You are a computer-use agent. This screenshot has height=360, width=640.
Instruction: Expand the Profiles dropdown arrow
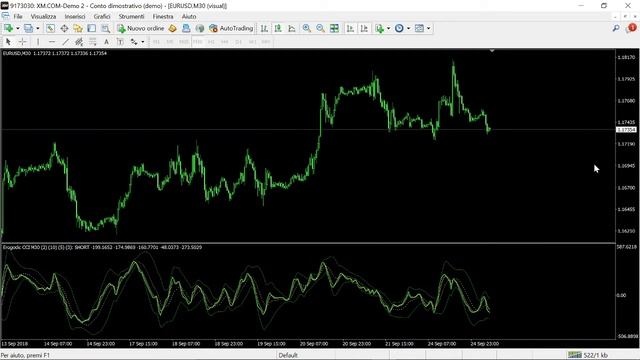[x=38, y=28]
